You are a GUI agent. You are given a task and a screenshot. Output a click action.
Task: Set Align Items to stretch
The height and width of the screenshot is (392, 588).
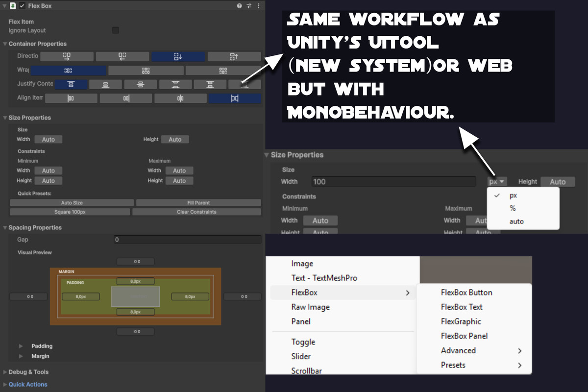coord(235,98)
